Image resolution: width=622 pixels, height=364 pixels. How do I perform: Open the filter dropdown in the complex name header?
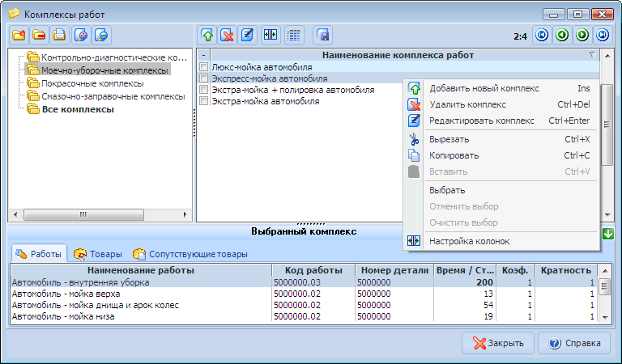592,55
